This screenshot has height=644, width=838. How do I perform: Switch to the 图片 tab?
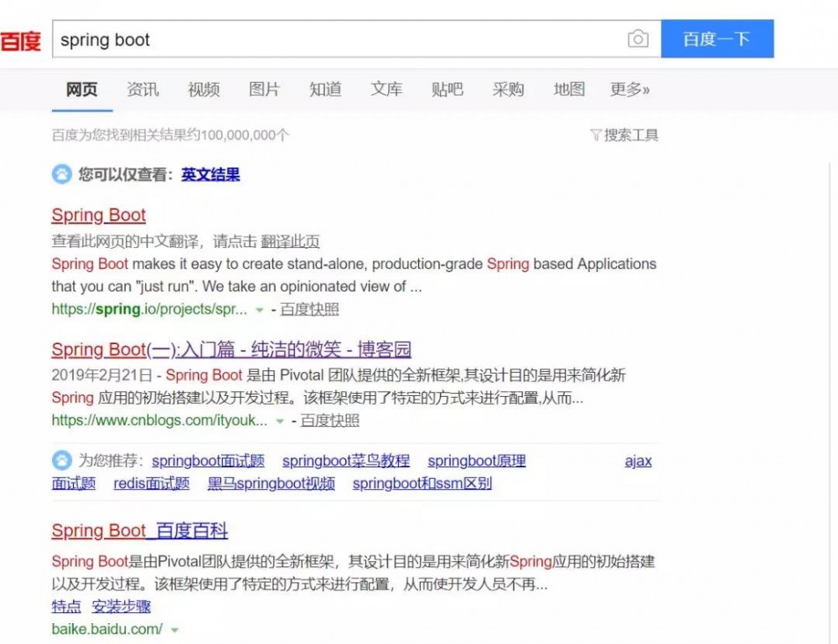(x=264, y=90)
